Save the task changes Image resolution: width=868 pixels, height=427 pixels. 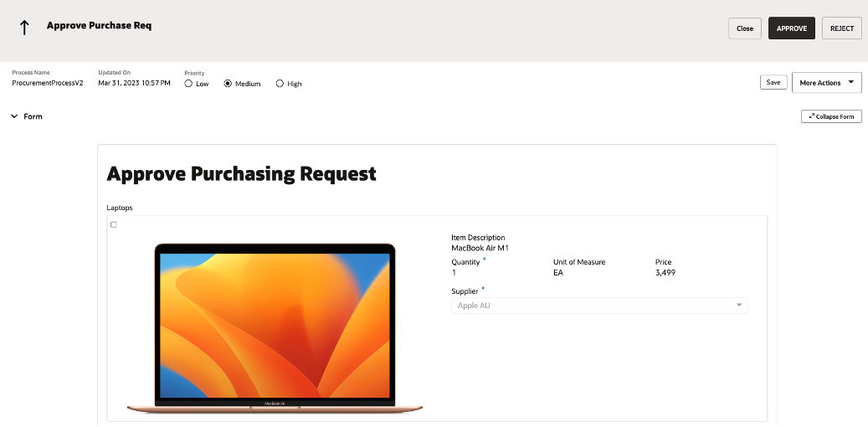click(x=773, y=83)
